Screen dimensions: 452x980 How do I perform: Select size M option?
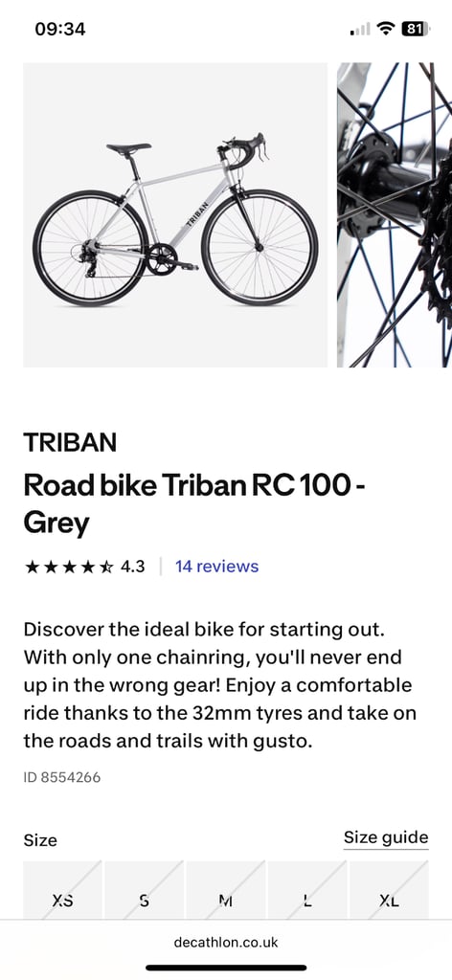point(226,890)
